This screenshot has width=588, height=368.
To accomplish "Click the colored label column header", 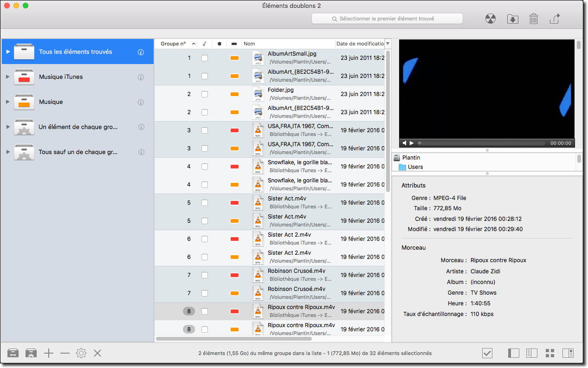I will (x=234, y=44).
